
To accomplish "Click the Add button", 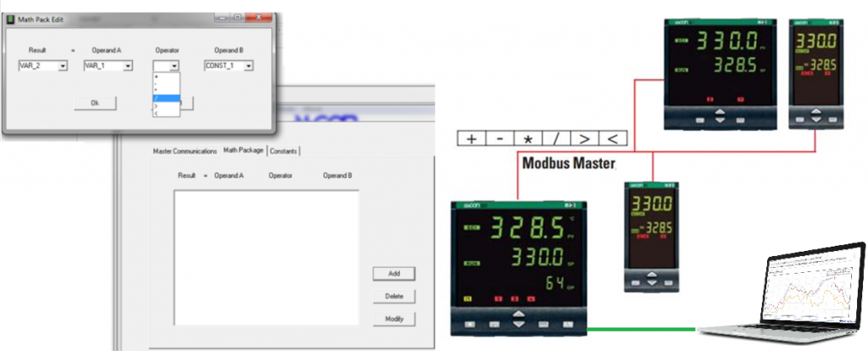I will (x=393, y=274).
